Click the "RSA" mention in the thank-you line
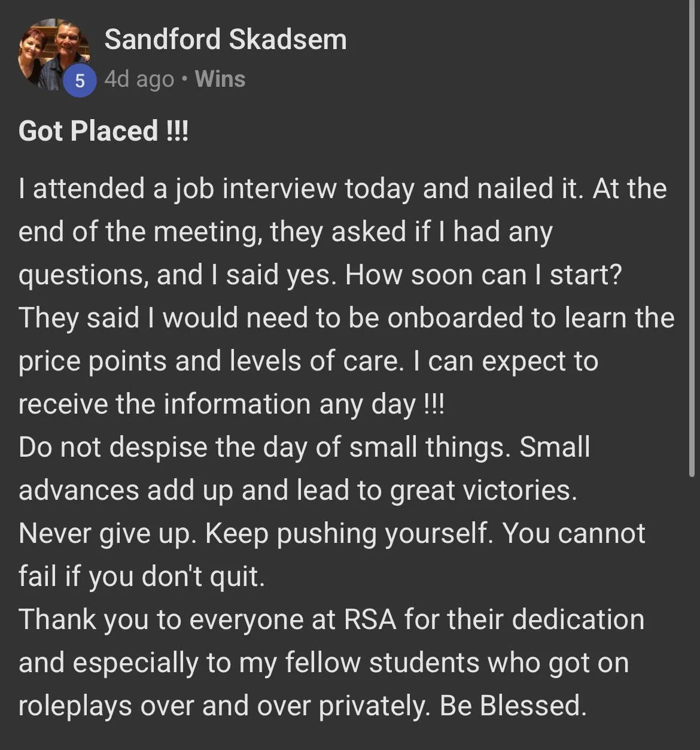The width and height of the screenshot is (700, 750). (x=370, y=620)
